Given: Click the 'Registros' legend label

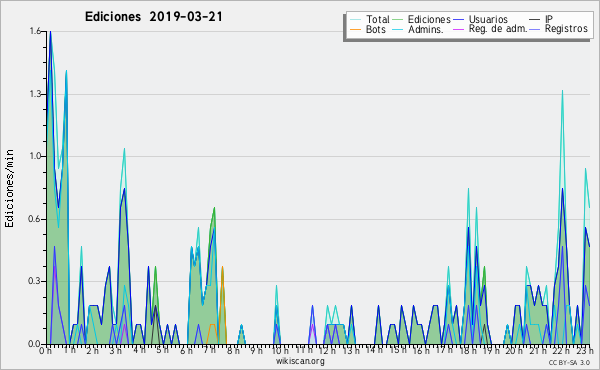Looking at the screenshot, I should click(566, 29).
